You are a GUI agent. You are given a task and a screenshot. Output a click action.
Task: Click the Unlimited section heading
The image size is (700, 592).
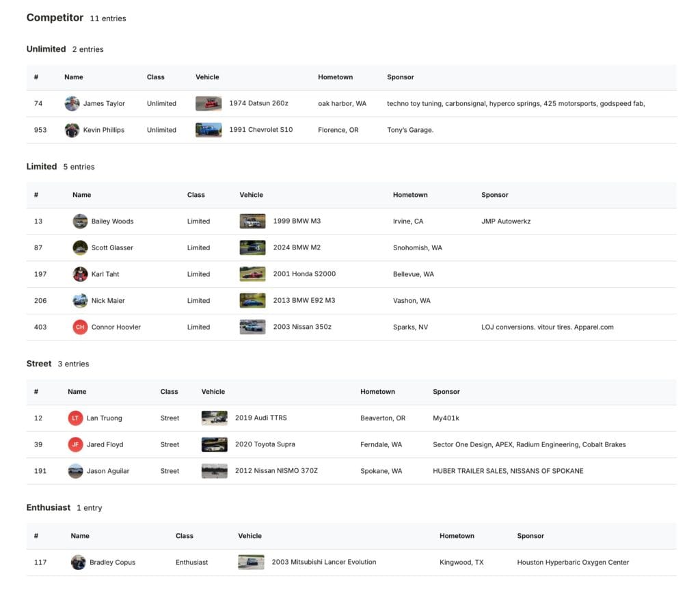pos(46,49)
